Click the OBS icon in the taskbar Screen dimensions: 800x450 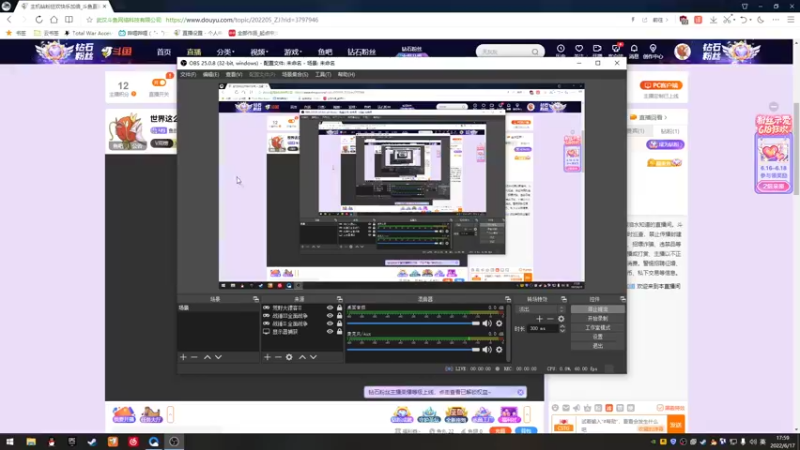pos(174,442)
